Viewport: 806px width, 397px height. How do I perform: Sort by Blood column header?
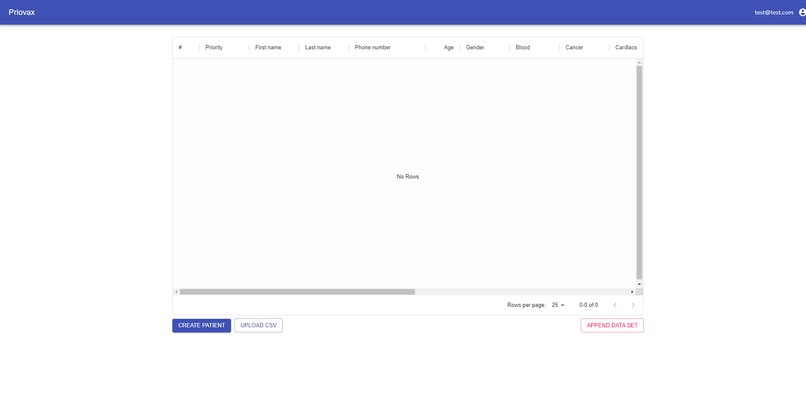[x=523, y=47]
